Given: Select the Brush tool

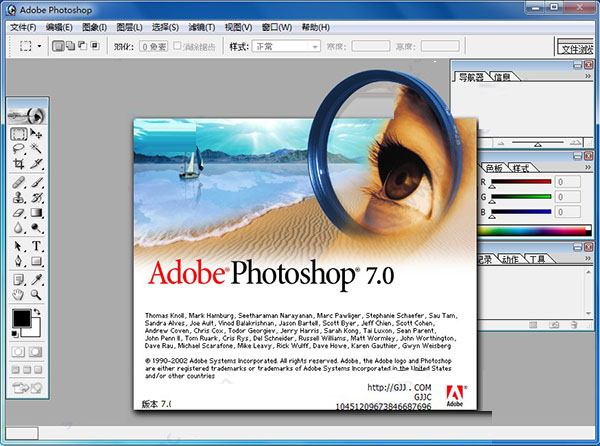Looking at the screenshot, I should click(x=36, y=182).
